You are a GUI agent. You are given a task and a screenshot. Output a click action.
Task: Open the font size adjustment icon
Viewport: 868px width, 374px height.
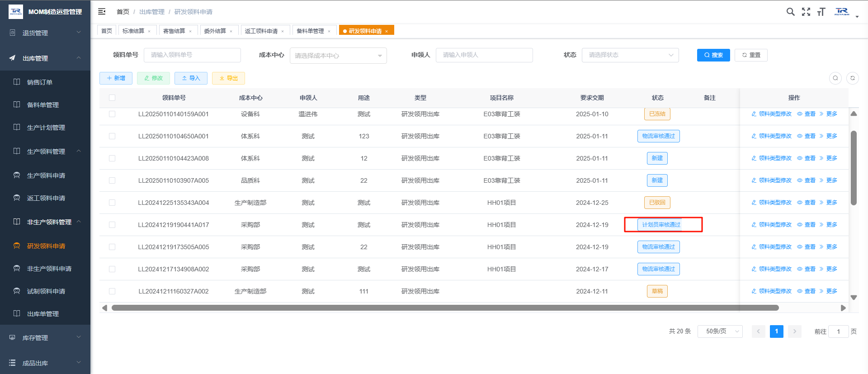tap(821, 12)
